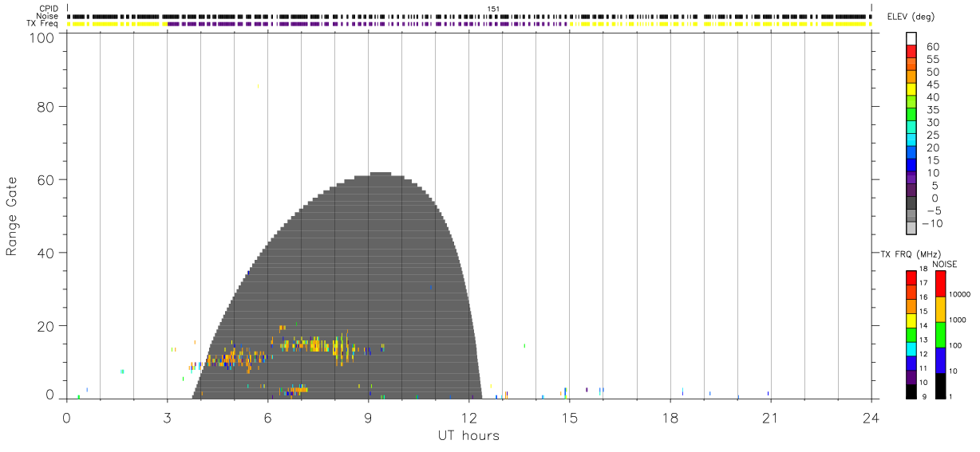Click the "Range Gate" axis title
Screen dimensions: 980x452
pos(12,217)
